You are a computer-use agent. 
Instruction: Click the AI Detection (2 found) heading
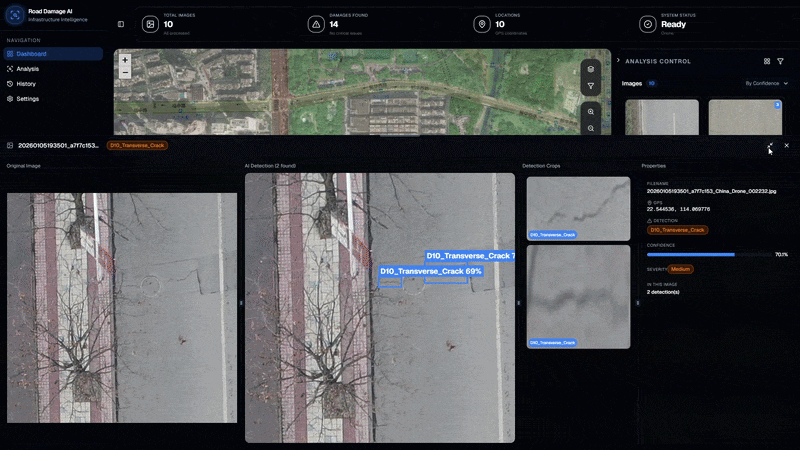tap(270, 166)
